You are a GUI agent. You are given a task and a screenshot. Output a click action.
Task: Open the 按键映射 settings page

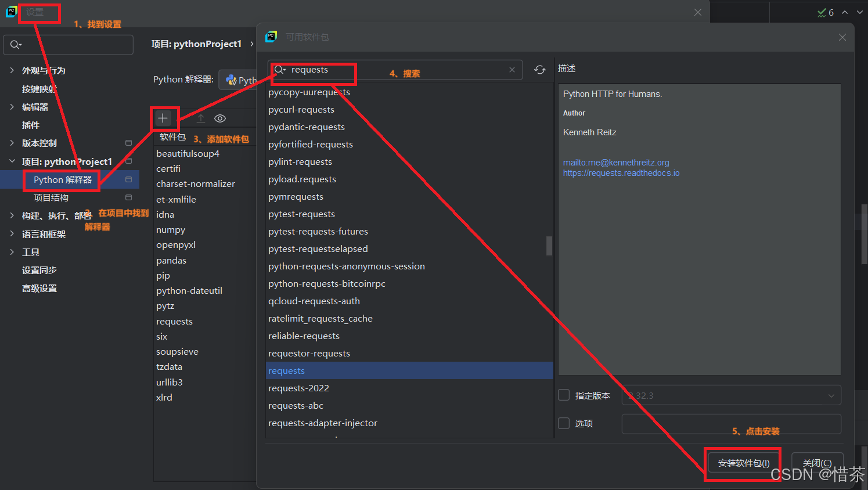tap(39, 89)
